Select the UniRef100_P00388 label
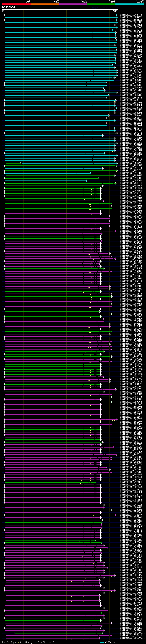The image size is (146, 644). tap(131, 474)
